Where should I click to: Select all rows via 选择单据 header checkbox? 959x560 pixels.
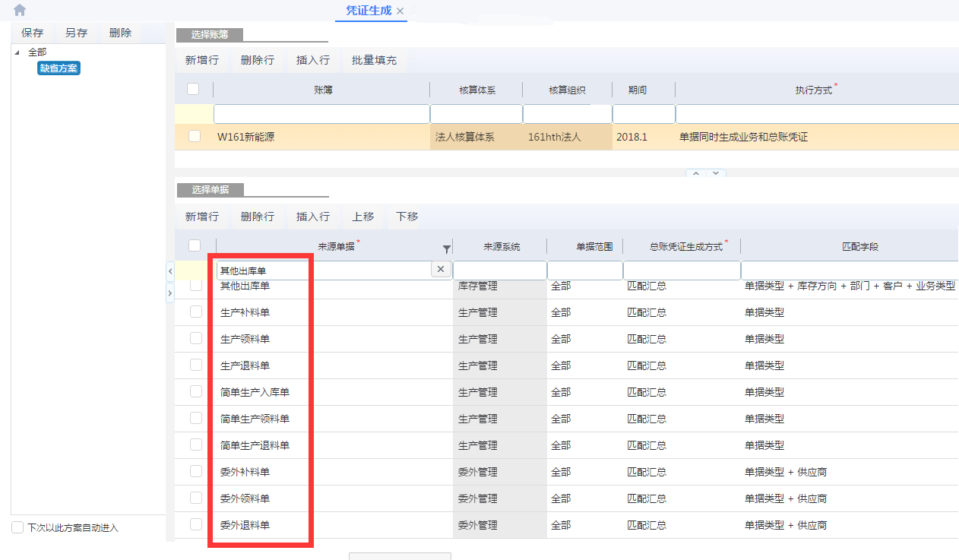click(195, 245)
